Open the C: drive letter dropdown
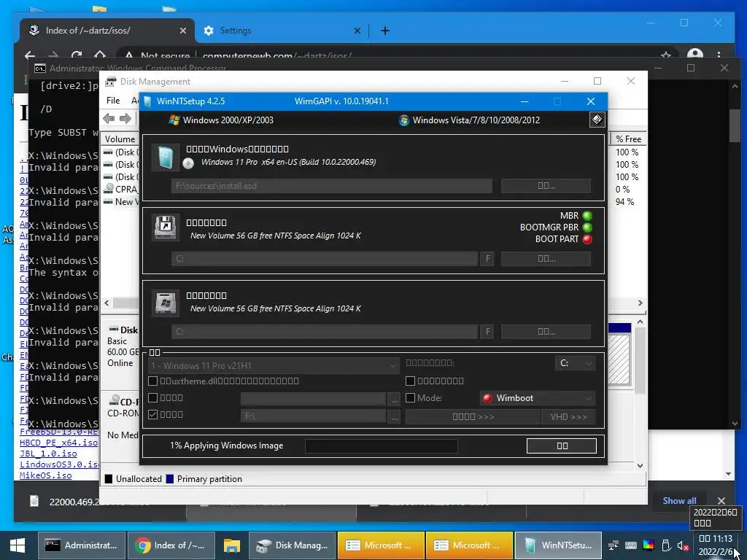Screen dimensions: 747x560 (575, 363)
